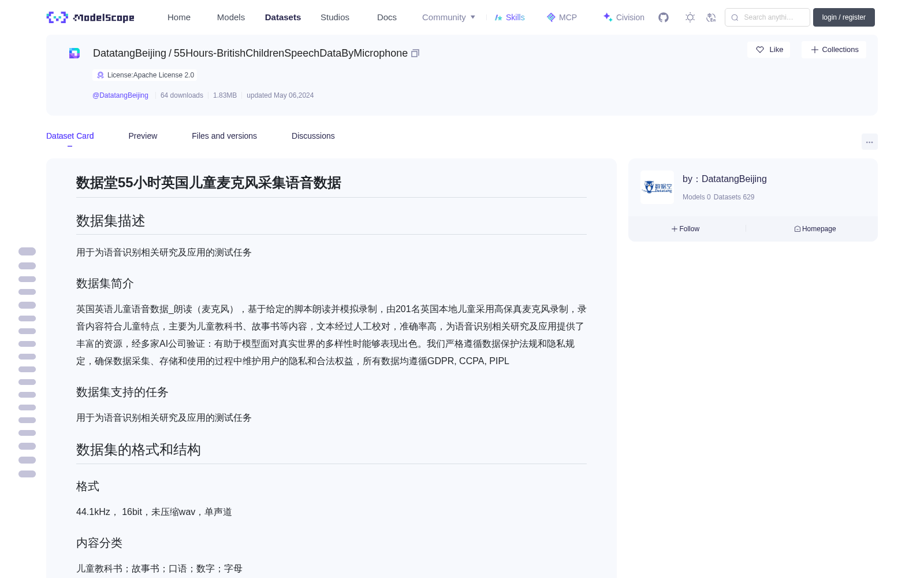The height and width of the screenshot is (578, 924).
Task: Click the @DatatangBeijing author link
Action: click(120, 95)
